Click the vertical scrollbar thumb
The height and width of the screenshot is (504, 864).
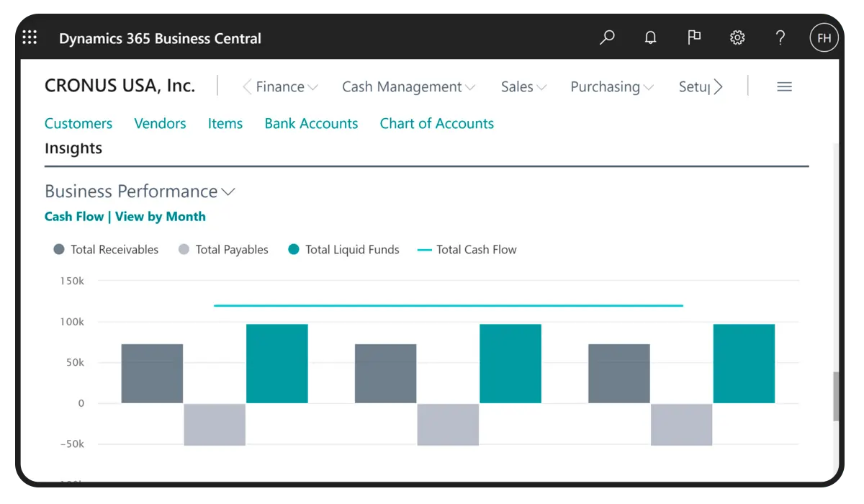pyautogui.click(x=835, y=396)
